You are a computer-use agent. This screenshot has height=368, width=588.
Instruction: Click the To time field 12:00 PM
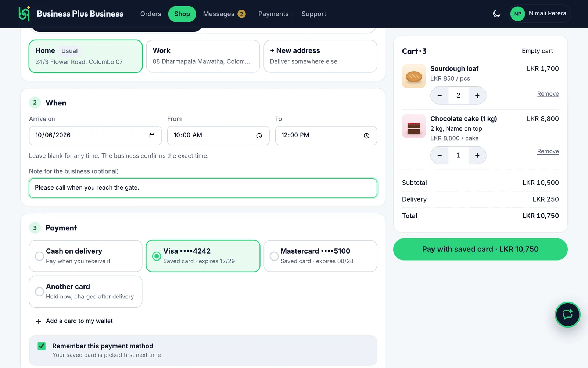click(326, 136)
